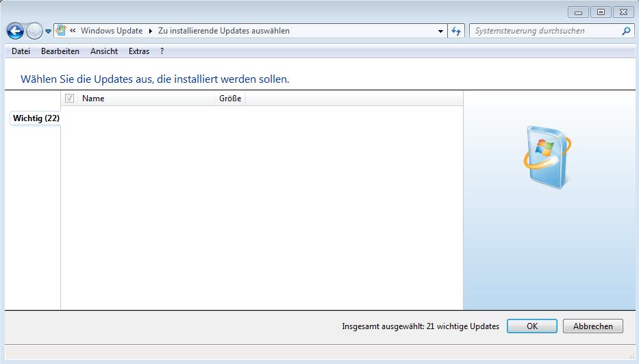Confirm the selection with OK
This screenshot has width=639, height=364.
[x=532, y=326]
